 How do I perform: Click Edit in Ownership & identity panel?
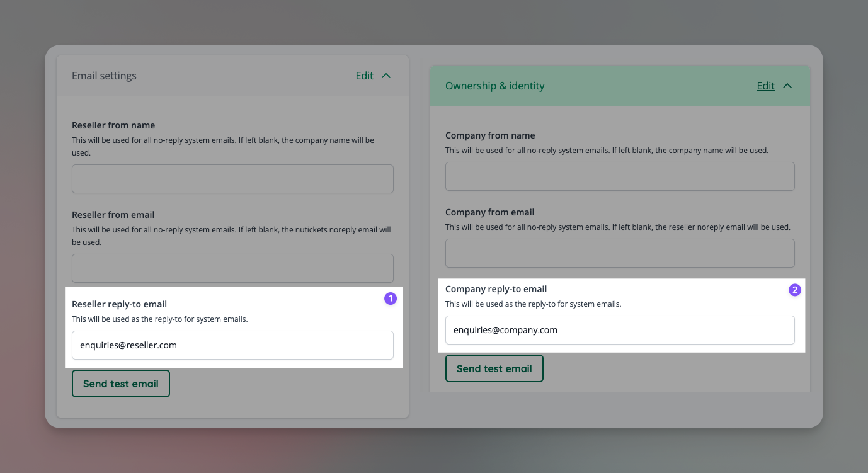[765, 86]
